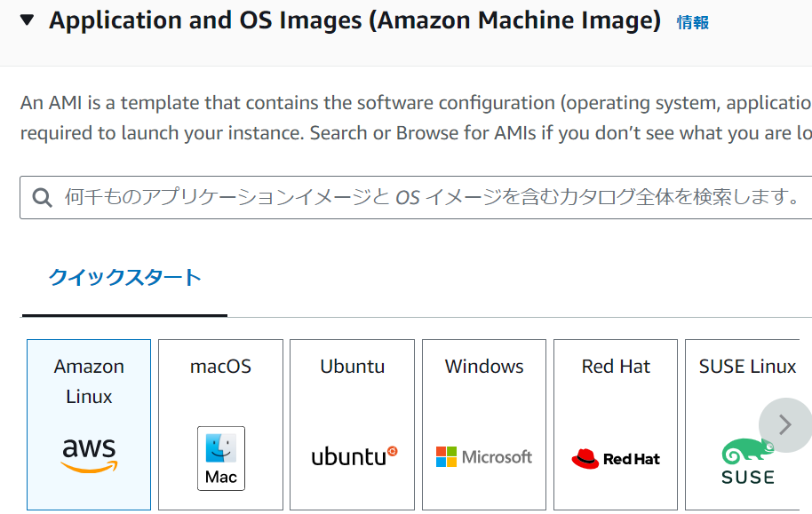
Task: Choose the macOS tile label
Action: [220, 367]
